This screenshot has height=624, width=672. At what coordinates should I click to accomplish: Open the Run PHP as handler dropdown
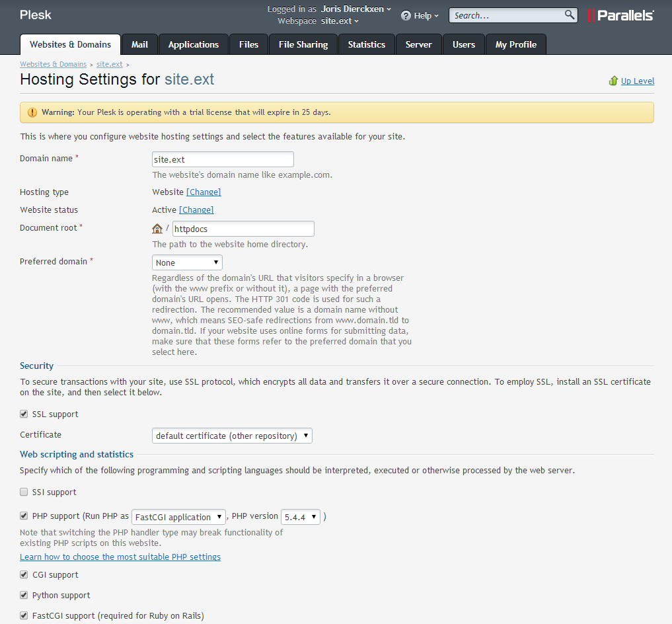tap(178, 517)
